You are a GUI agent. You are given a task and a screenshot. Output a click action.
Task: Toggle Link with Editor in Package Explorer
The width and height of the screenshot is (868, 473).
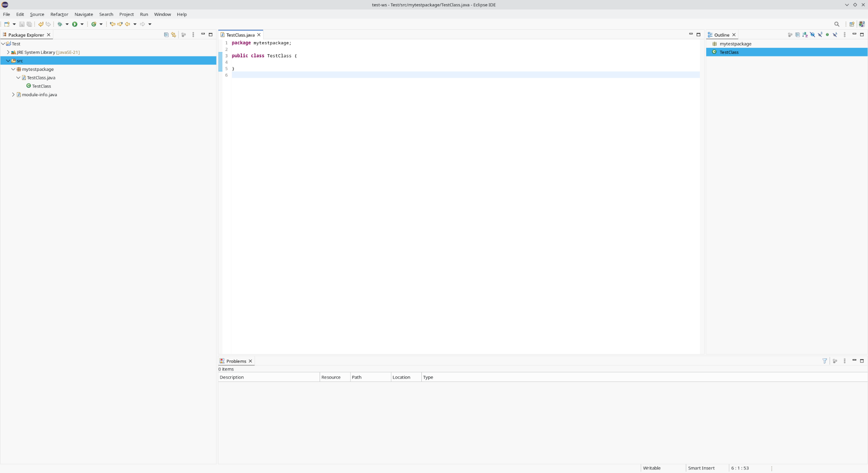coord(174,35)
